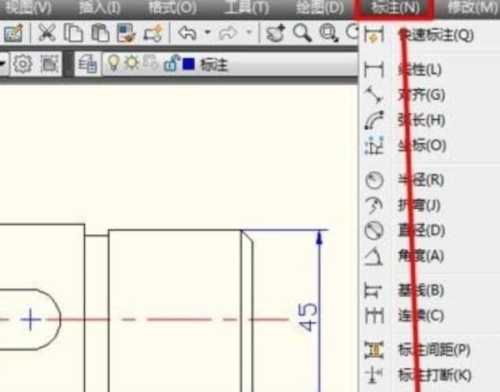This screenshot has width=500, height=392.
Task: Open the 视图(V) menu
Action: 28,7
